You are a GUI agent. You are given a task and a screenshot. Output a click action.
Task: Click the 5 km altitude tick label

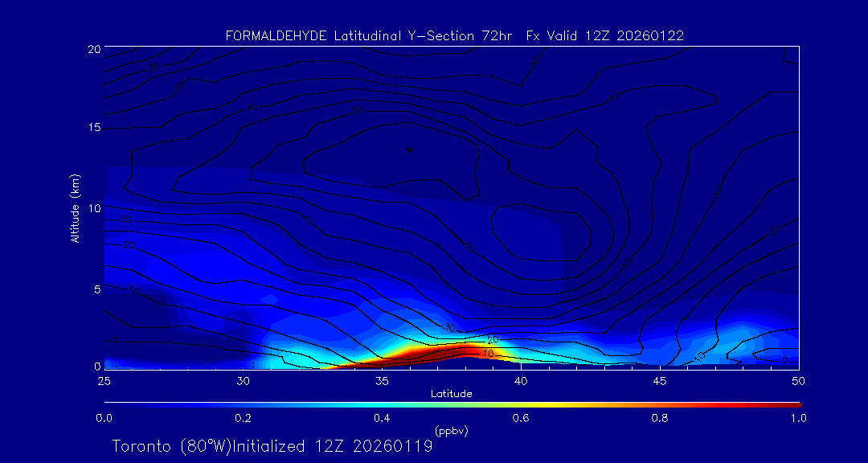pos(94,288)
